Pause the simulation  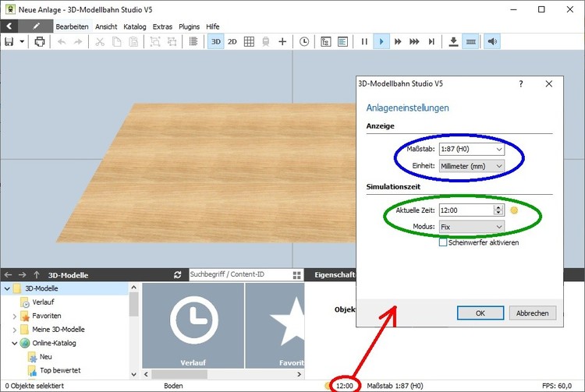(364, 42)
